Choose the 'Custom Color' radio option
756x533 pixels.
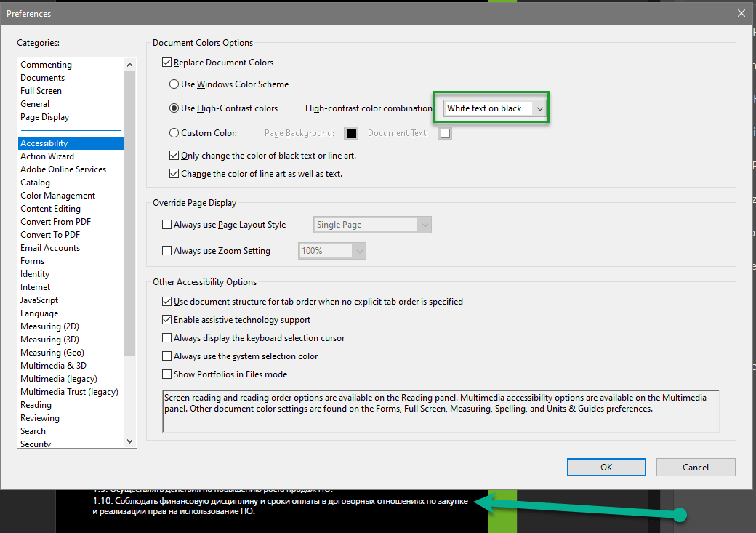174,132
